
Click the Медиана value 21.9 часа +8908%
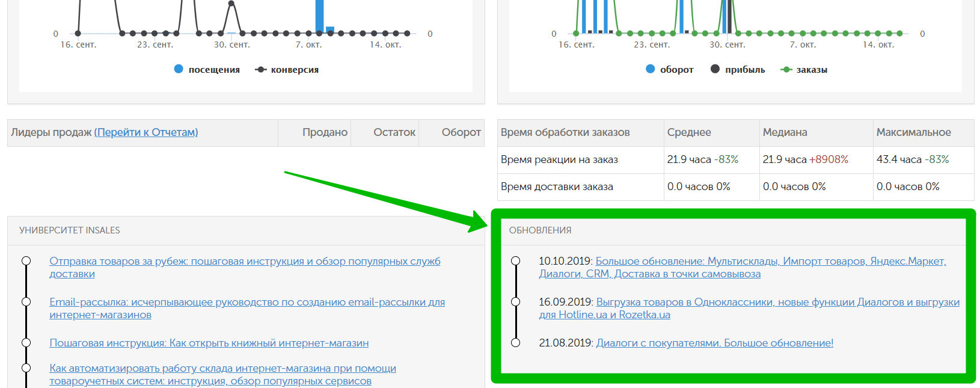tap(806, 160)
